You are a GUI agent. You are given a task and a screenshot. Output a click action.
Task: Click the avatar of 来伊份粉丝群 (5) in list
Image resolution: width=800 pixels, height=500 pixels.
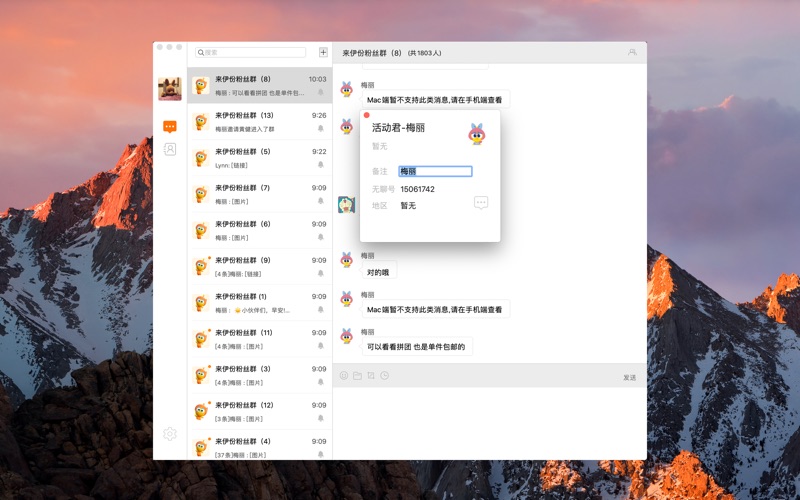(x=201, y=158)
